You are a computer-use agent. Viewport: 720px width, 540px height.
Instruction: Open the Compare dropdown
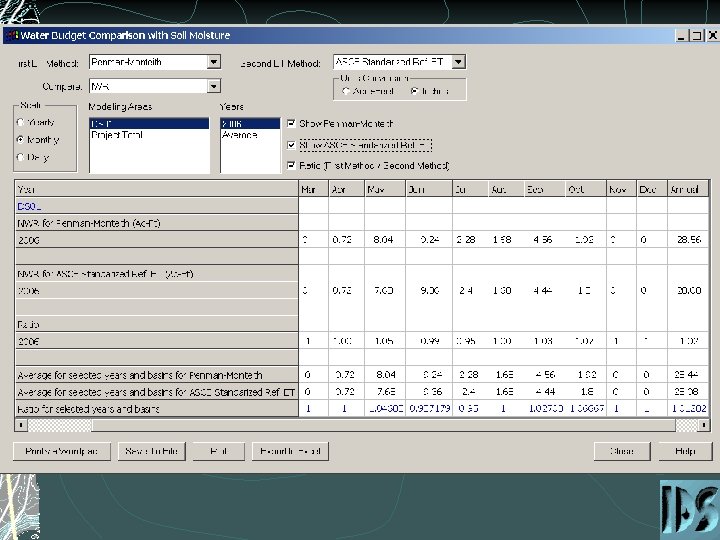pos(214,86)
